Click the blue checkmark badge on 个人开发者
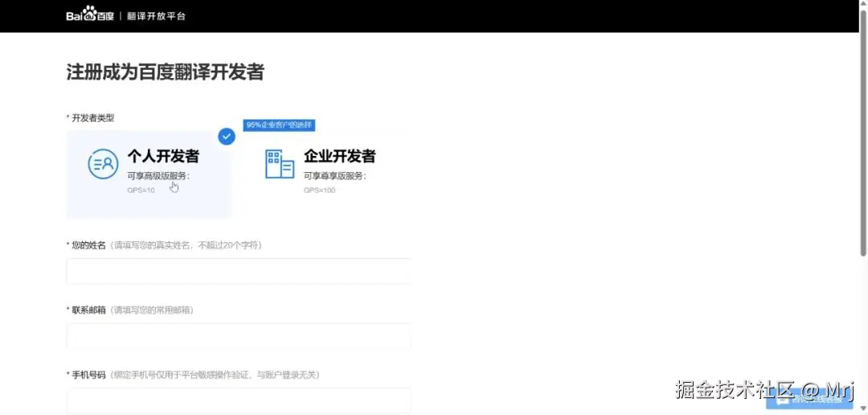The image size is (868, 415). 227,136
